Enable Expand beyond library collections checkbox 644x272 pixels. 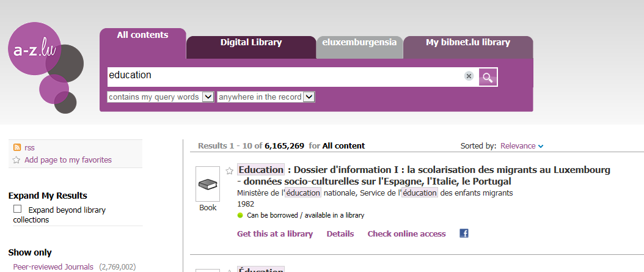click(18, 210)
